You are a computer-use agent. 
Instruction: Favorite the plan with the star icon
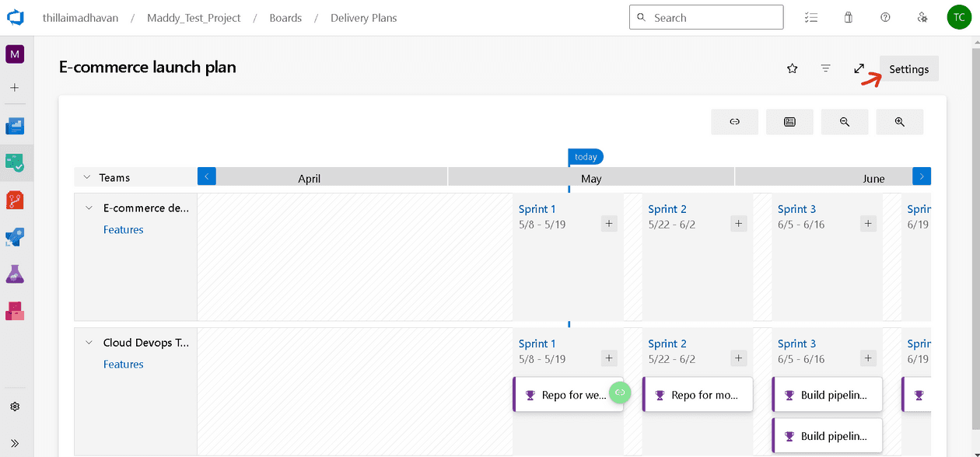(x=792, y=68)
